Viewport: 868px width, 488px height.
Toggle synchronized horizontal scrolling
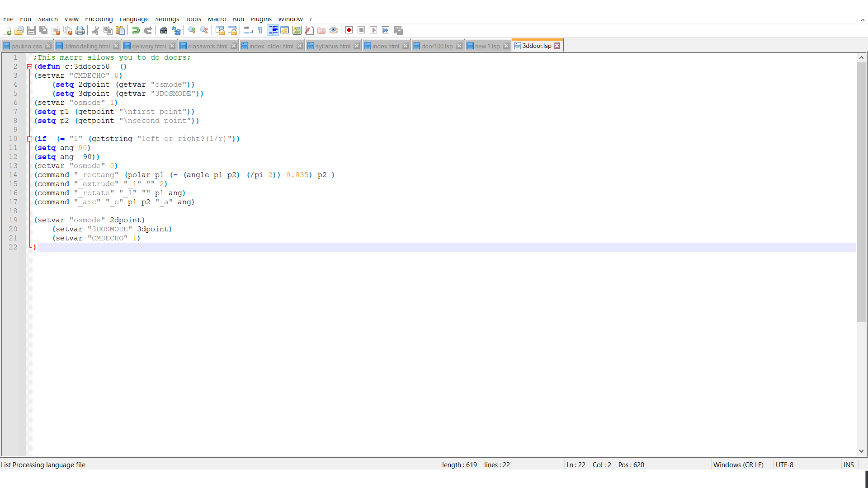pyautogui.click(x=232, y=30)
